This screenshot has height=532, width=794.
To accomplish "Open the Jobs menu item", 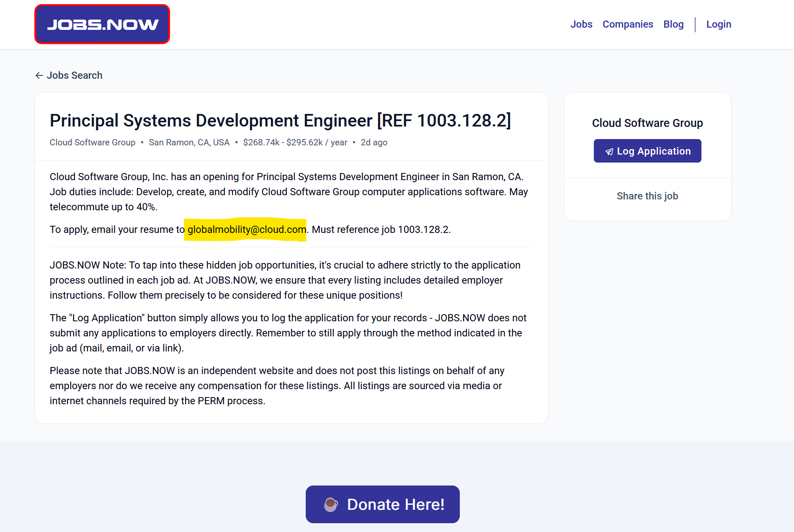I will tap(581, 24).
